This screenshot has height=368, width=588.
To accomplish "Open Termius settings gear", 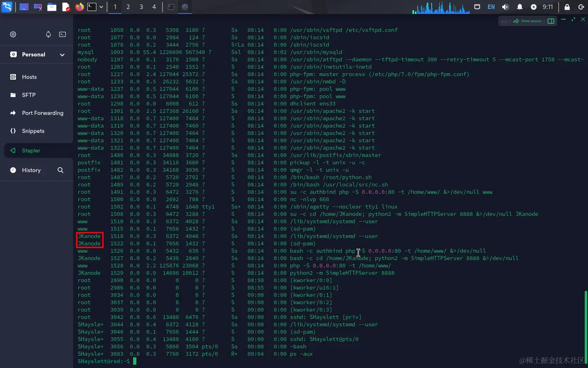I will [13, 34].
